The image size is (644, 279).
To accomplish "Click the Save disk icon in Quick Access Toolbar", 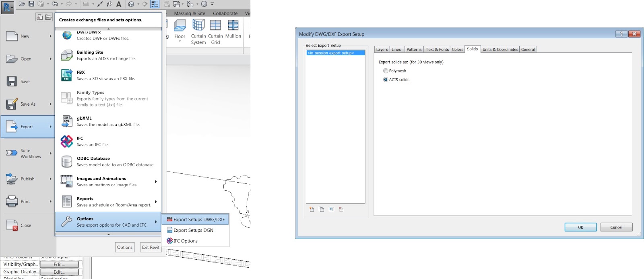I will point(31,4).
